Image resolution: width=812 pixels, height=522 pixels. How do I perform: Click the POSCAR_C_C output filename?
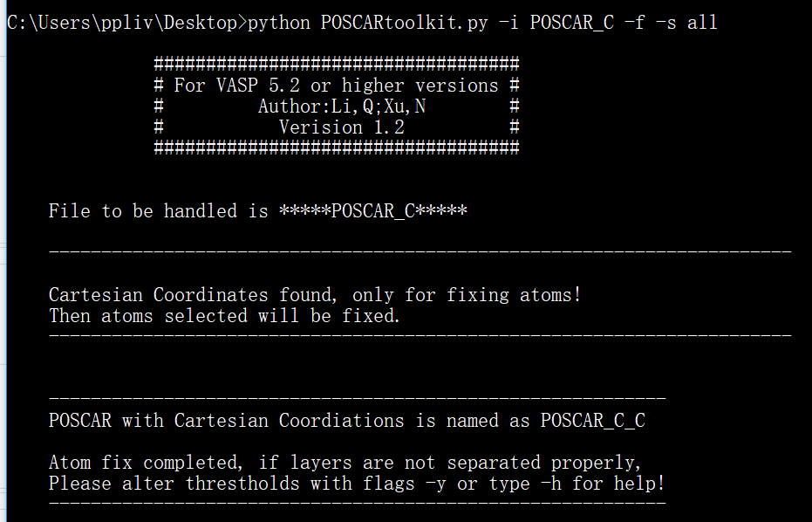coord(593,421)
